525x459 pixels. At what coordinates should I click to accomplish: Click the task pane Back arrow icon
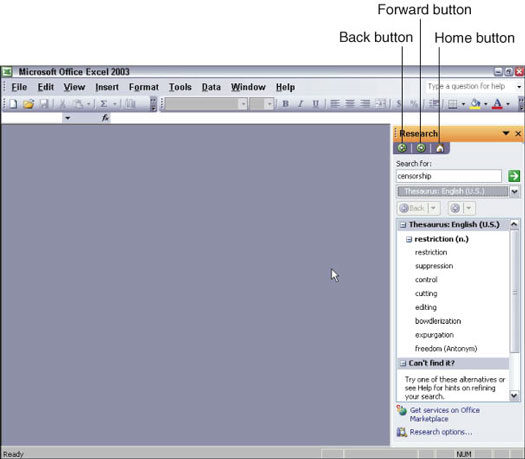pyautogui.click(x=402, y=148)
